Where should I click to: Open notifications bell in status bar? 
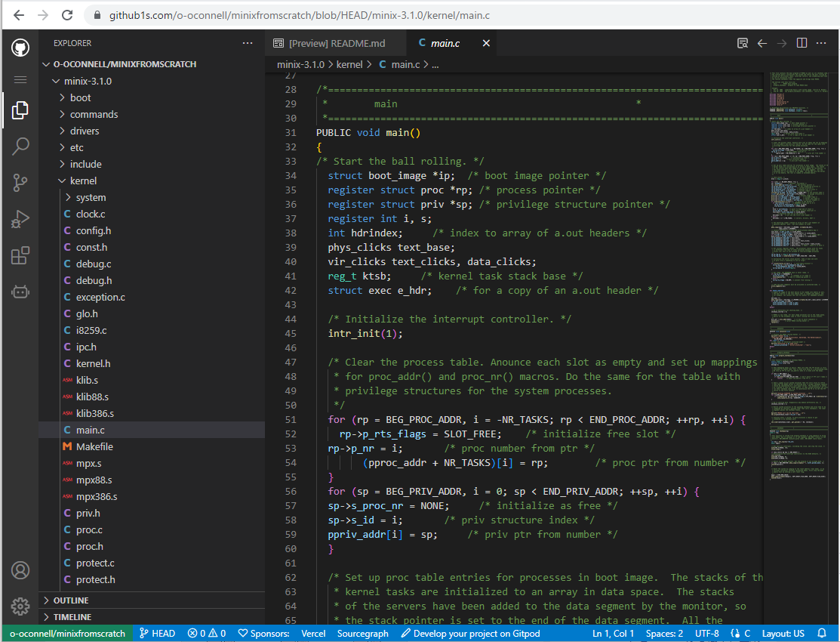pos(823,634)
